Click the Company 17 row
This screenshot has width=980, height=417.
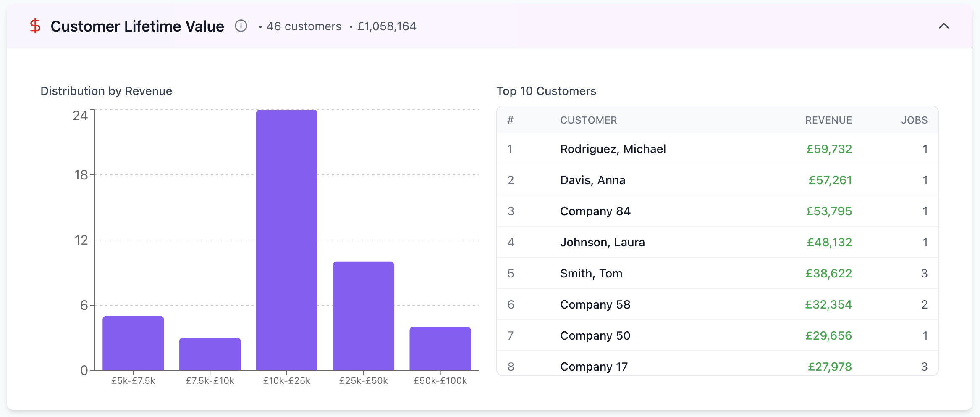coord(717,364)
